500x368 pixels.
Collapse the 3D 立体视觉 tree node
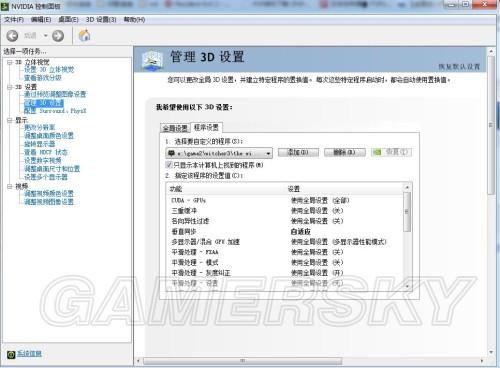pos(9,62)
